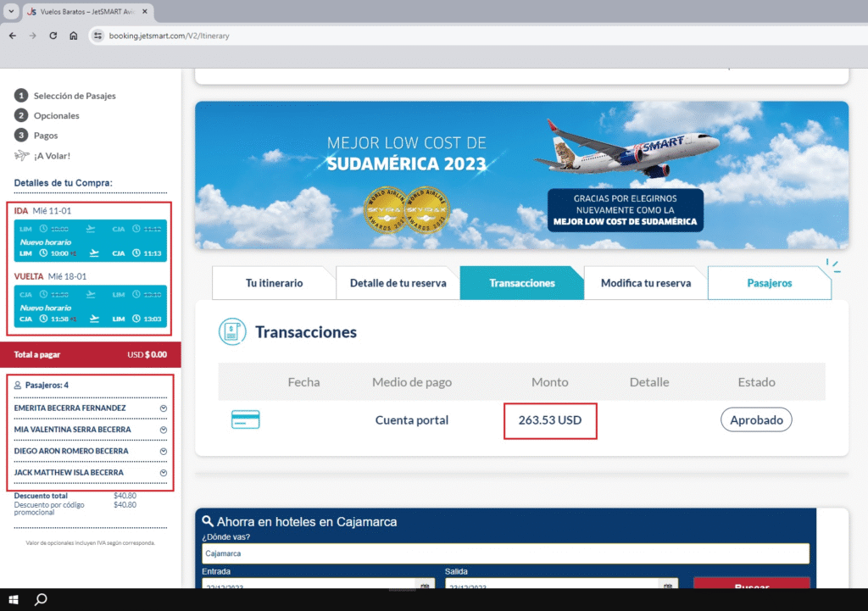Screen dimensions: 868x611
Task: Switch to the Transacciones tab
Action: click(521, 283)
